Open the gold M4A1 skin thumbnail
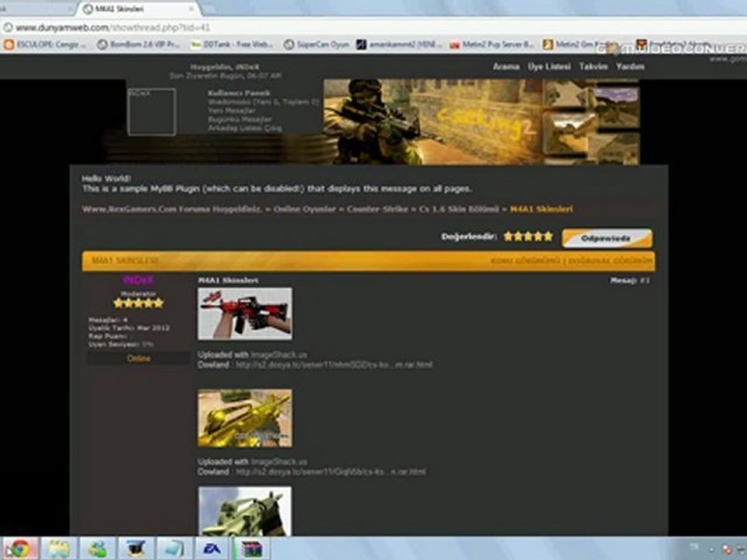 point(245,418)
